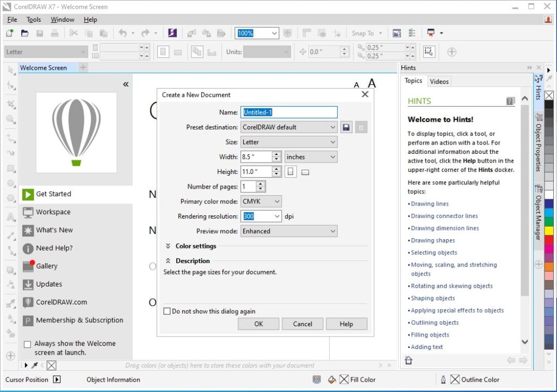Open the Window menu
The height and width of the screenshot is (392, 557).
[x=63, y=20]
